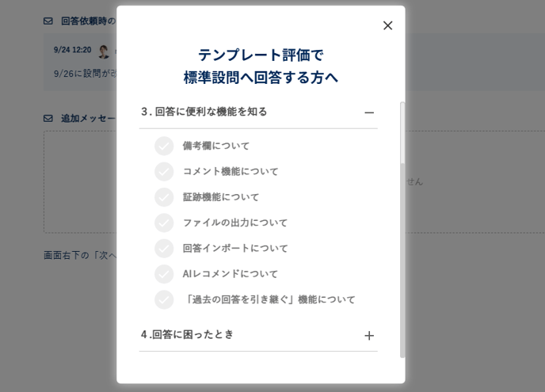
Task: Toggle the check circle beside 証跡機能について
Action: click(x=164, y=197)
